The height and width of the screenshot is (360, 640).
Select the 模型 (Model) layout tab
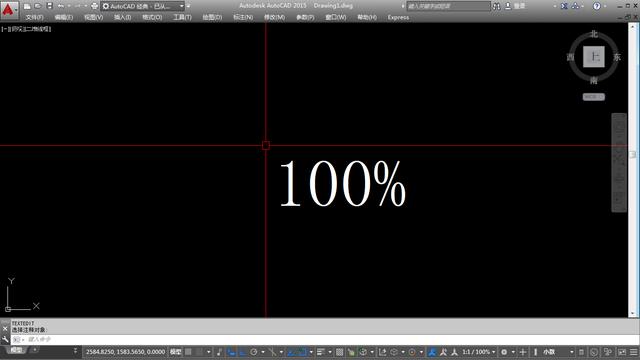[x=16, y=350]
